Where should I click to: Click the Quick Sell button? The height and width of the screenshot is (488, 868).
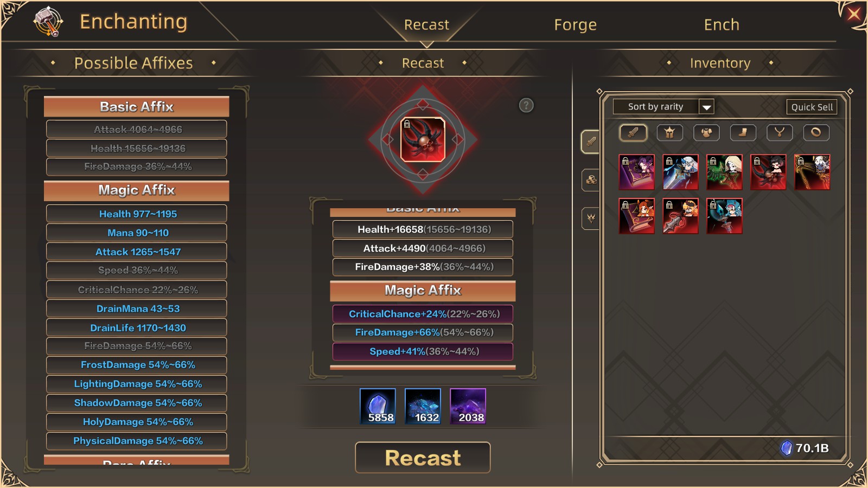point(812,107)
